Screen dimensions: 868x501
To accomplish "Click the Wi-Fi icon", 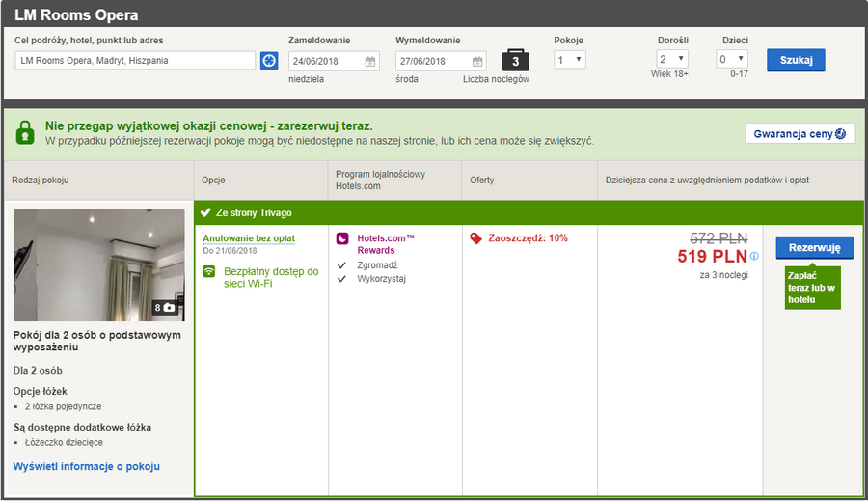I will pos(209,271).
